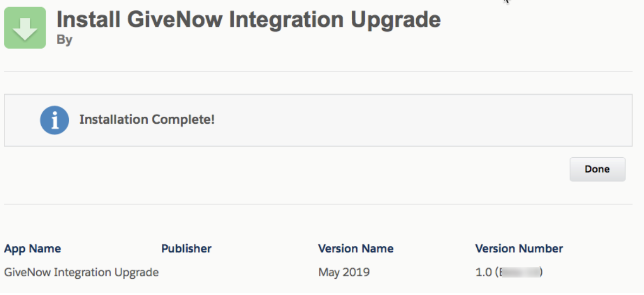Click the By publisher line under the title

[x=64, y=39]
